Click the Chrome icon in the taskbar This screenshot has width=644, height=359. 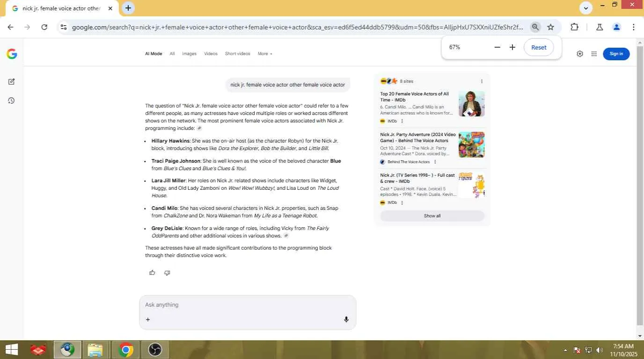coord(125,350)
